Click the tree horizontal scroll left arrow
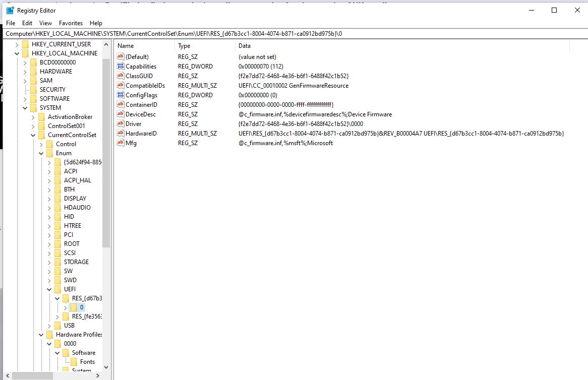Screen dimensions: 588x380 pos(8,375)
